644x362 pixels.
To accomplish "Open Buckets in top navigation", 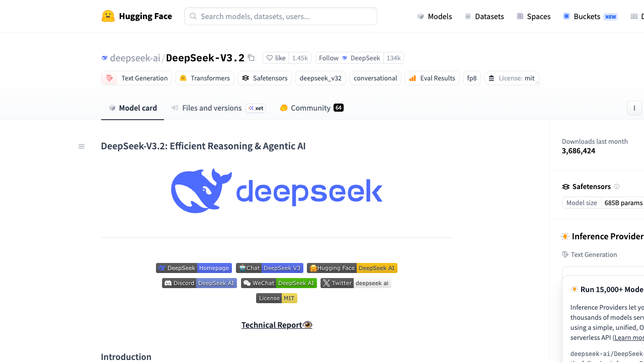I will pyautogui.click(x=590, y=16).
